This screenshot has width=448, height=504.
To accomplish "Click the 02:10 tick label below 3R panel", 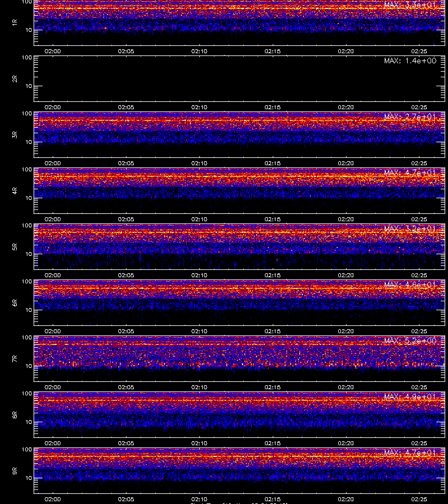I will coord(199,163).
